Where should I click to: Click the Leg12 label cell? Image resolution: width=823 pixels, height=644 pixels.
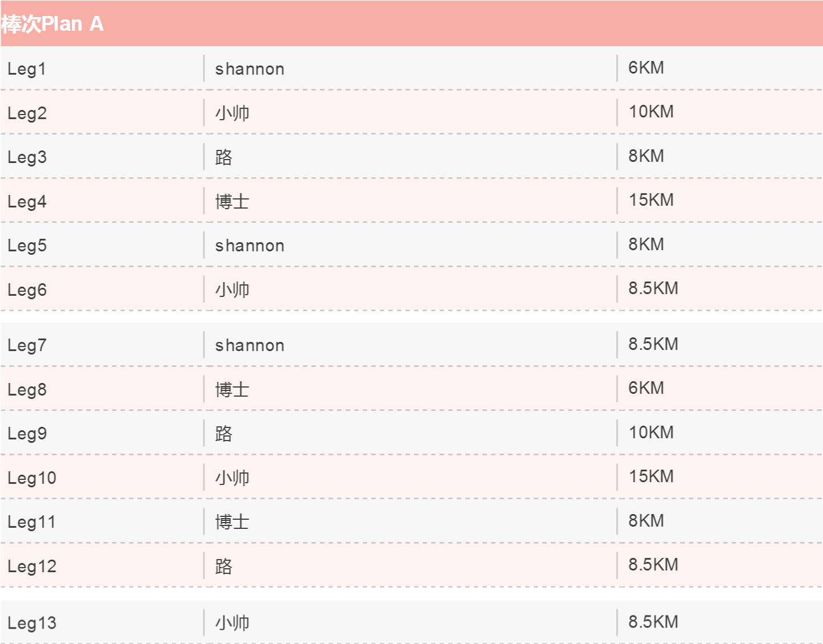pos(32,566)
